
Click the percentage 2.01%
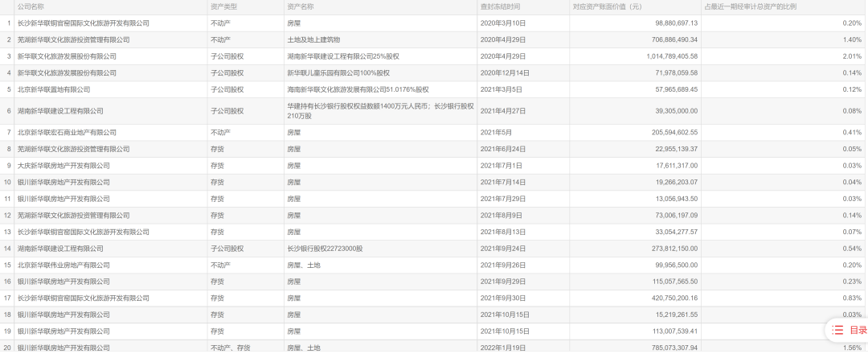[x=853, y=56]
